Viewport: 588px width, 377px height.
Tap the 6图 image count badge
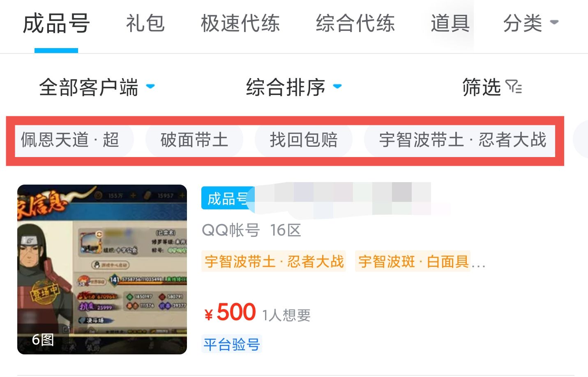point(43,340)
